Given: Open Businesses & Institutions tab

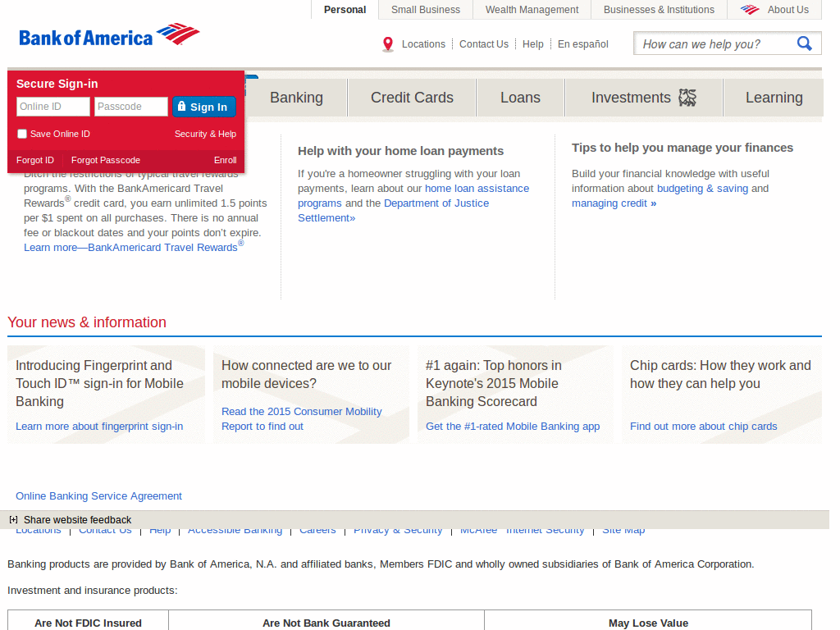Looking at the screenshot, I should point(659,10).
